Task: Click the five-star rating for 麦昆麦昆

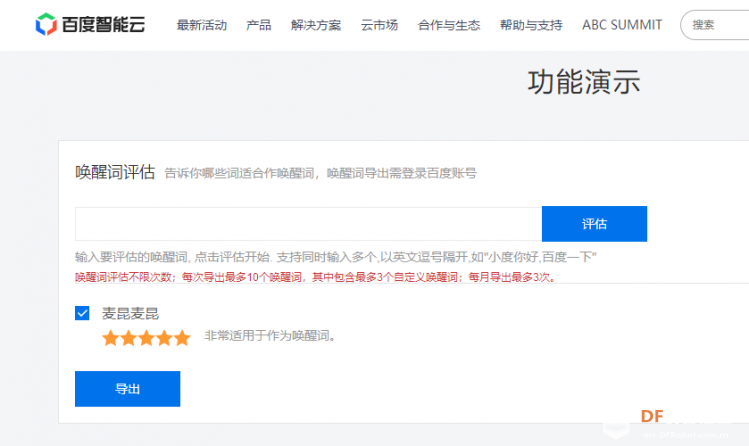Action: click(146, 338)
